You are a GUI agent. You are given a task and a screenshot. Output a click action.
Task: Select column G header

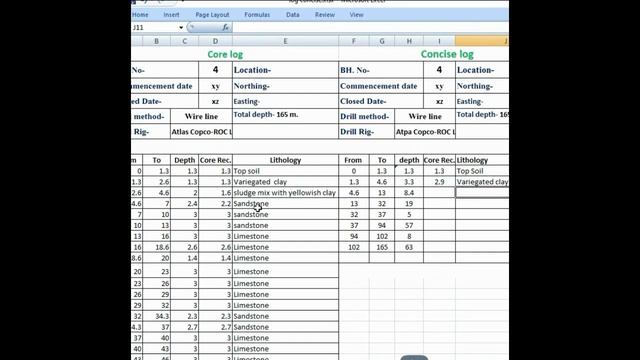382,41
